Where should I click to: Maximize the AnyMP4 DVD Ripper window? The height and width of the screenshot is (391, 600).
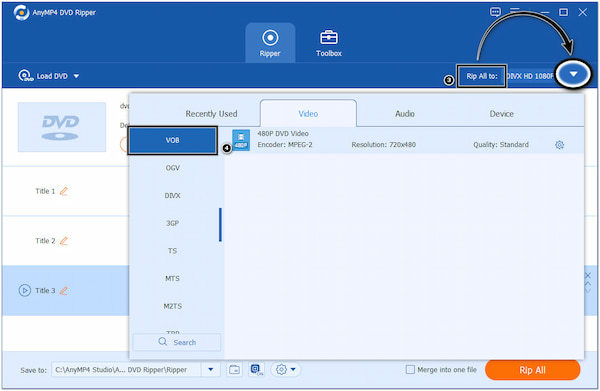pos(563,12)
